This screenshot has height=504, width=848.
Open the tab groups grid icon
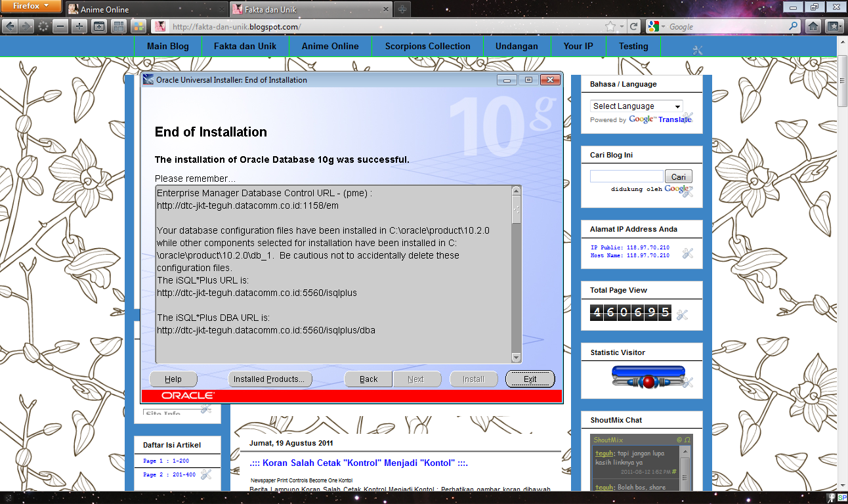119,26
